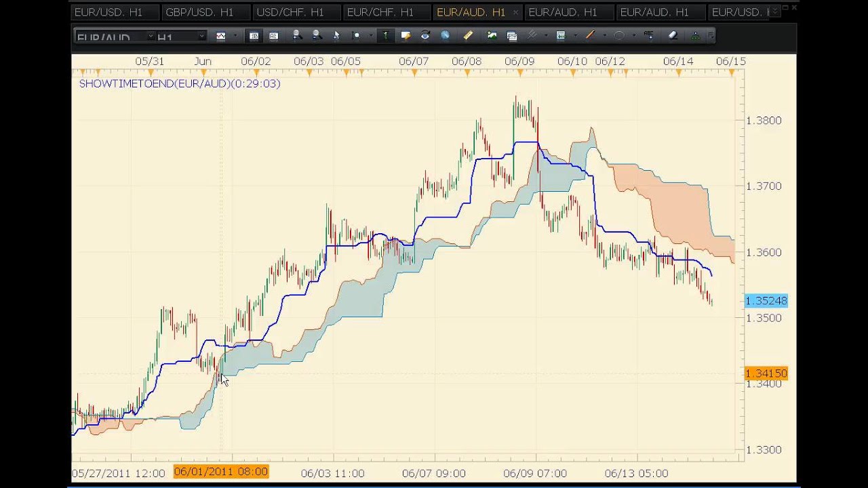Click the orange 1.34150 price label
868x488 pixels.
click(x=766, y=373)
